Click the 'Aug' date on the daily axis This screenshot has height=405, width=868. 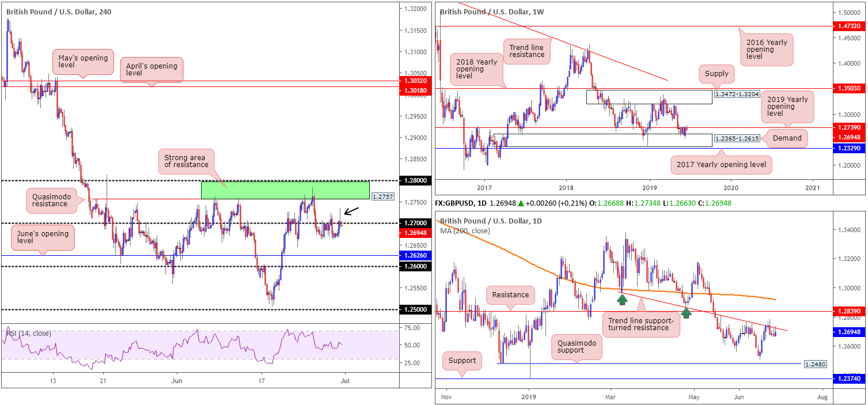822,397
